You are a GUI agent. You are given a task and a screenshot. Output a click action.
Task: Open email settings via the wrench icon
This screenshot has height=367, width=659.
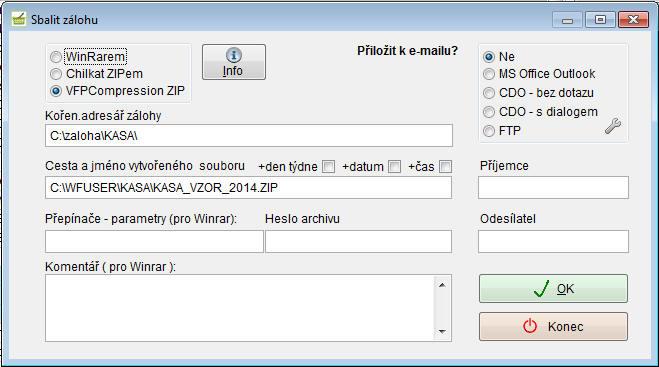(613, 126)
